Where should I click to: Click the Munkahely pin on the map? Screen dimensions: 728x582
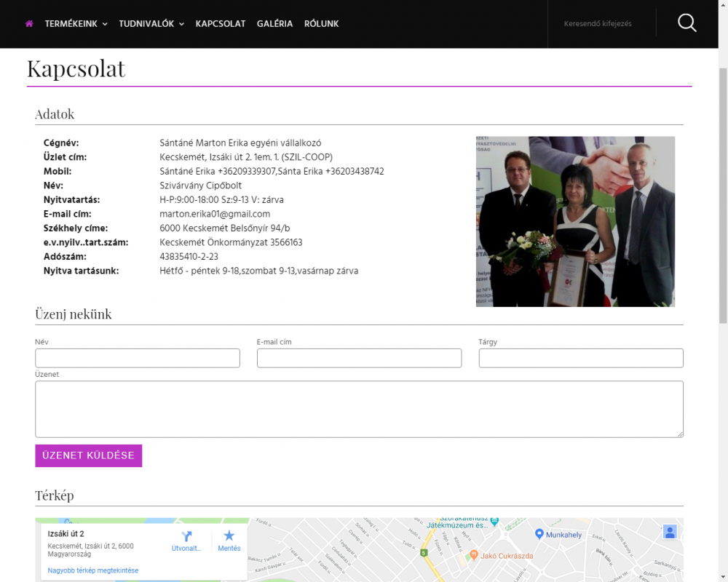(x=539, y=534)
